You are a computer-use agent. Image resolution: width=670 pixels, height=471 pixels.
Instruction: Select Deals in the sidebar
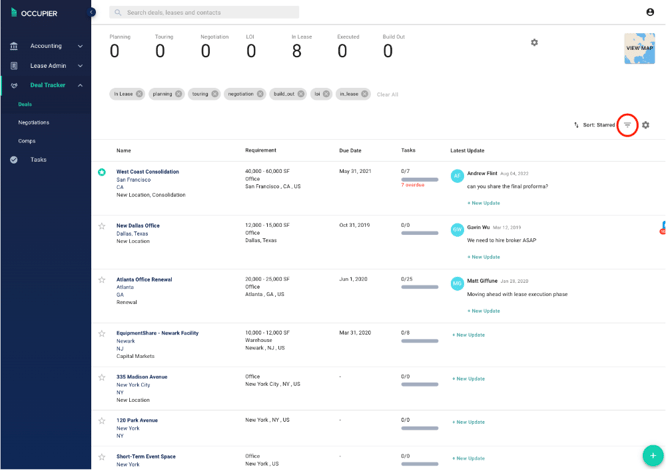(x=25, y=104)
